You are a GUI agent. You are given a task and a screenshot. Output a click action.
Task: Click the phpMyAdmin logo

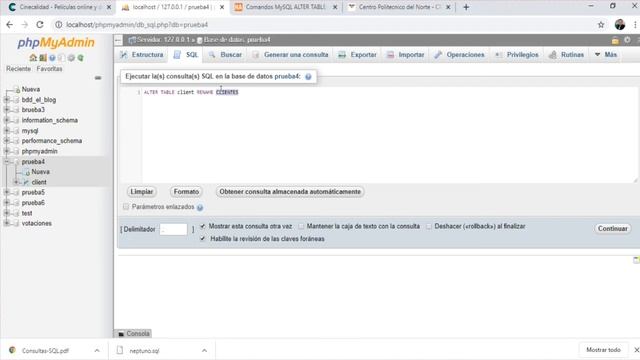point(56,42)
